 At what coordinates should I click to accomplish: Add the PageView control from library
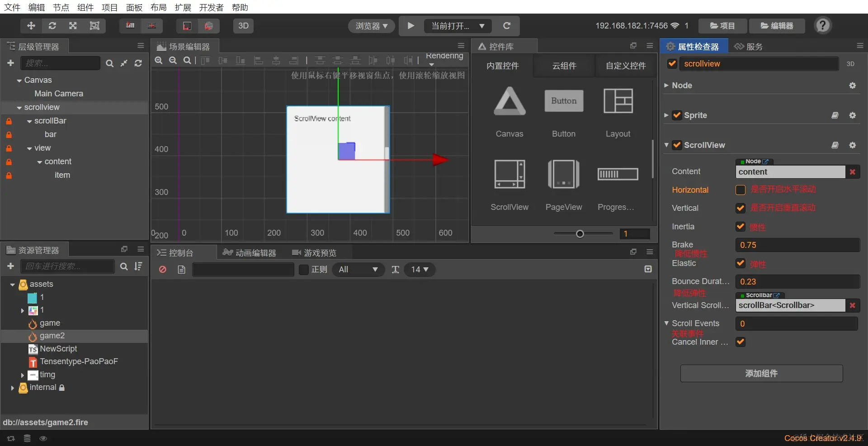point(564,185)
